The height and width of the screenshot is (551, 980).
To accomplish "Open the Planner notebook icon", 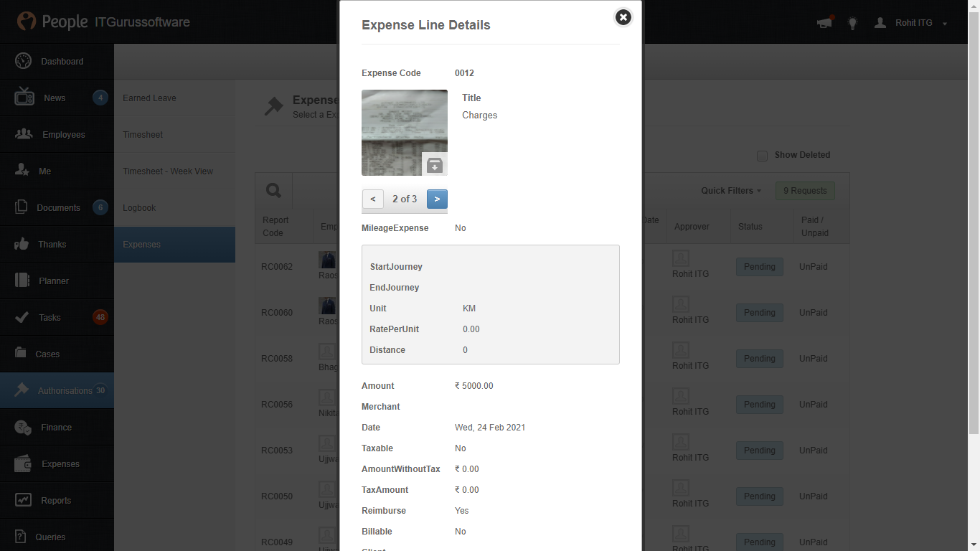I will pos(22,281).
